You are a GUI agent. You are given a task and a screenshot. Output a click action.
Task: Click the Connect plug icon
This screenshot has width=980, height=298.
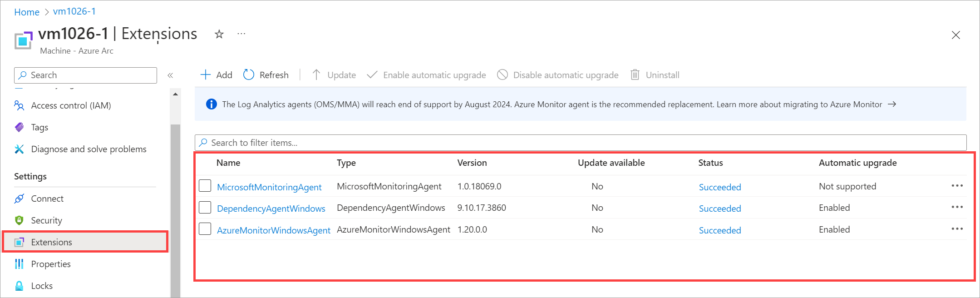(19, 199)
